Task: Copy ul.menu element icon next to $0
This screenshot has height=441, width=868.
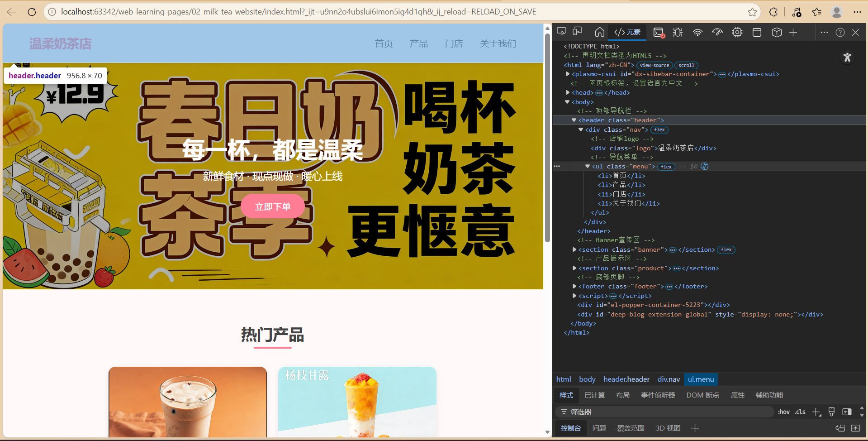Action: 705,166
